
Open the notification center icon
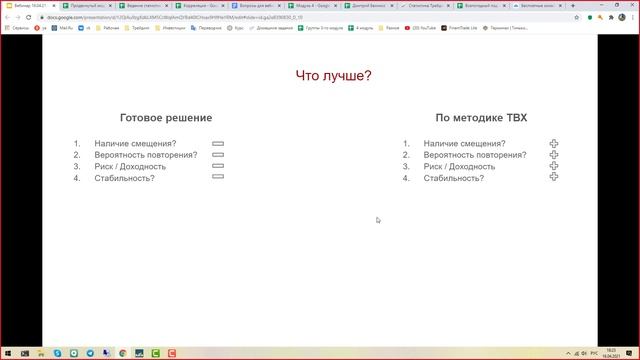629,353
